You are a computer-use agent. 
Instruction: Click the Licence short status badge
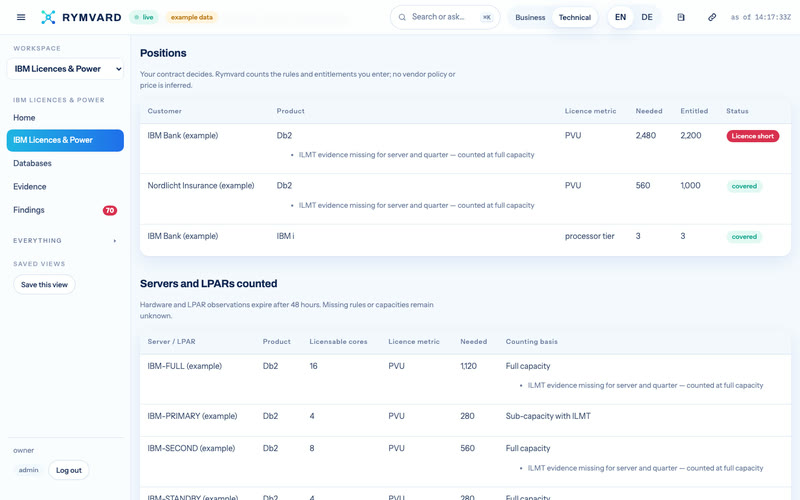pos(753,136)
